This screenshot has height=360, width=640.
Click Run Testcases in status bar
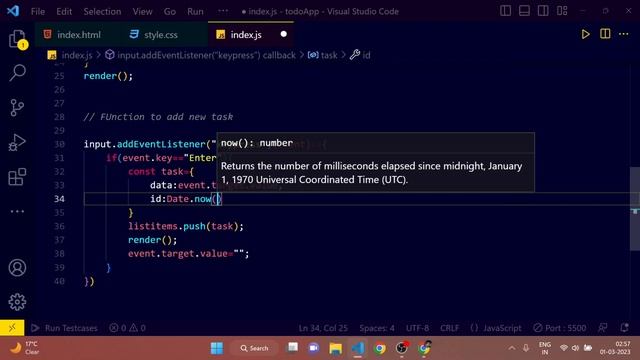pyautogui.click(x=64, y=328)
